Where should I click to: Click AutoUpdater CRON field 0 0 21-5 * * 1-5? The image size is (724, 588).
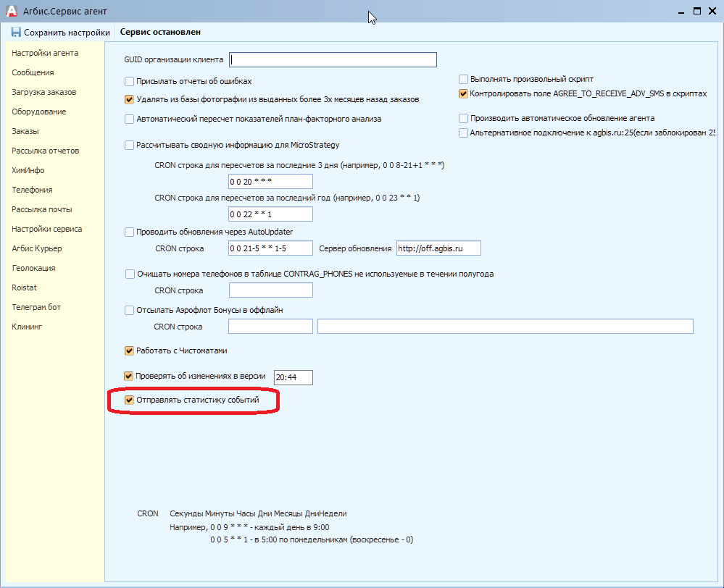click(270, 248)
